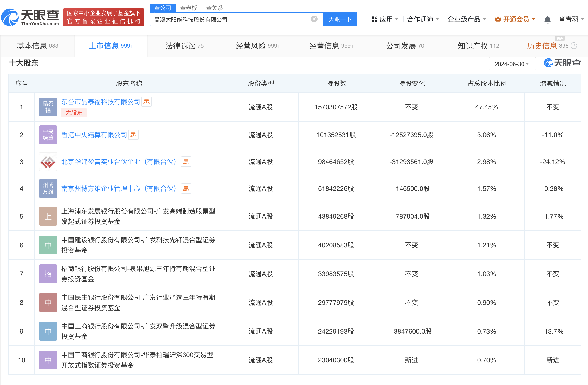588x385 pixels.
Task: Open equity structure icon for 香港中央结算有限公司
Action: (133, 135)
